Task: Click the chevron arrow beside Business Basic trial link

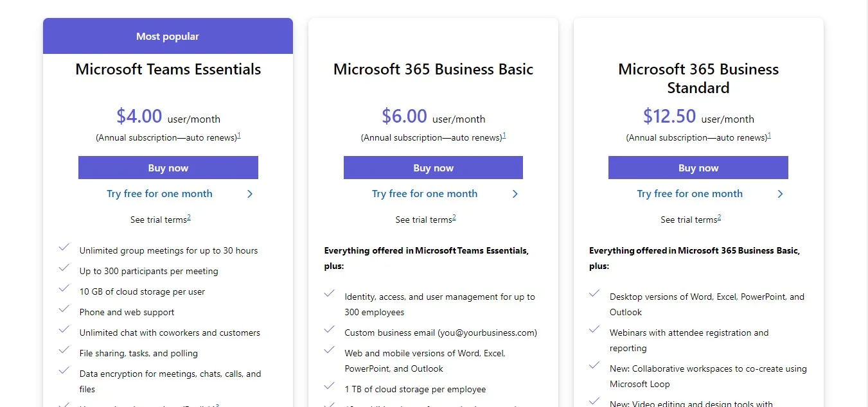Action: [x=515, y=193]
